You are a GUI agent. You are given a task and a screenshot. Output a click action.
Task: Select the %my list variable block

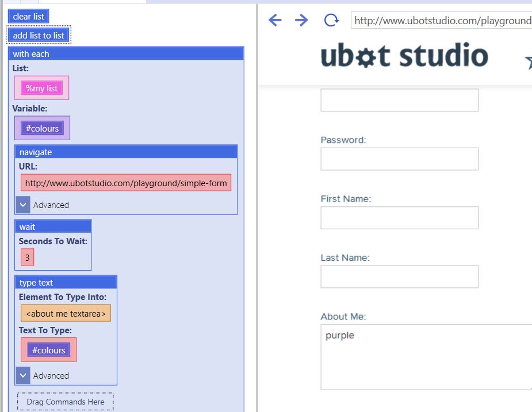click(x=42, y=88)
